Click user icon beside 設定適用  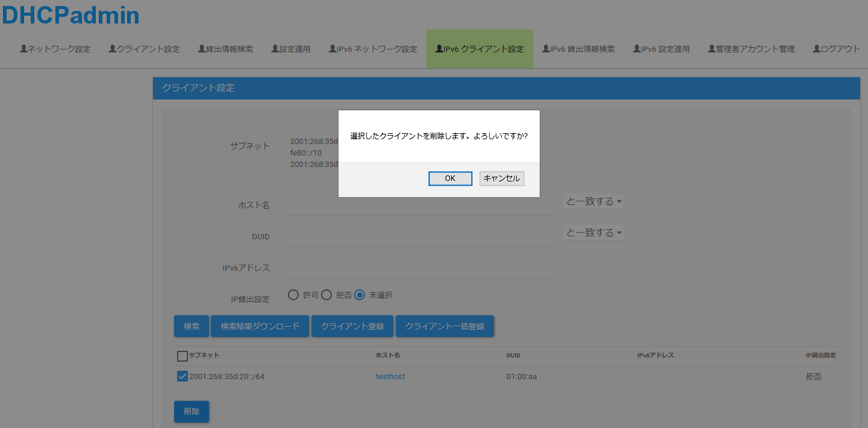[x=275, y=49]
